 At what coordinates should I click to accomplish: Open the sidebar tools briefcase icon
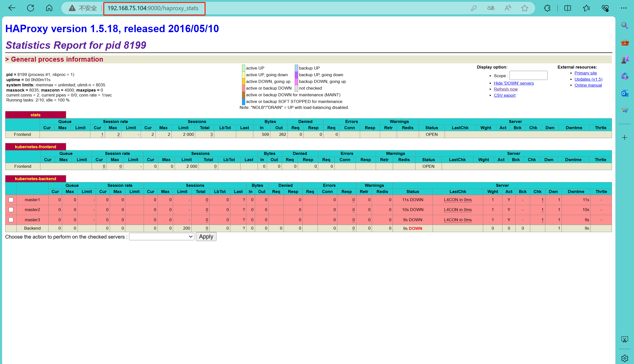(625, 43)
